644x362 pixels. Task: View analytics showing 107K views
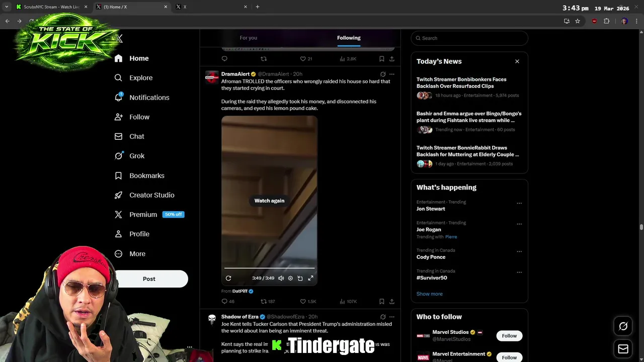click(x=348, y=302)
